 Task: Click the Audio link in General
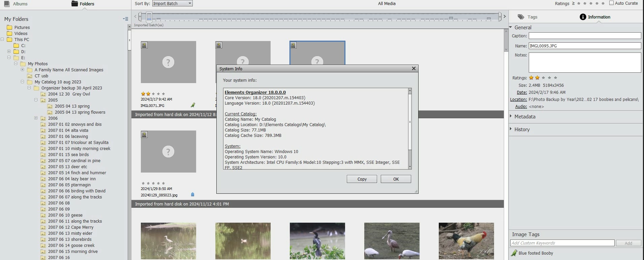pos(521,106)
